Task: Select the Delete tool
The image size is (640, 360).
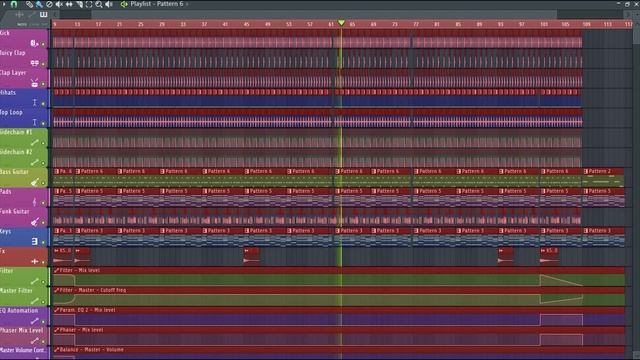Action: click(49, 4)
